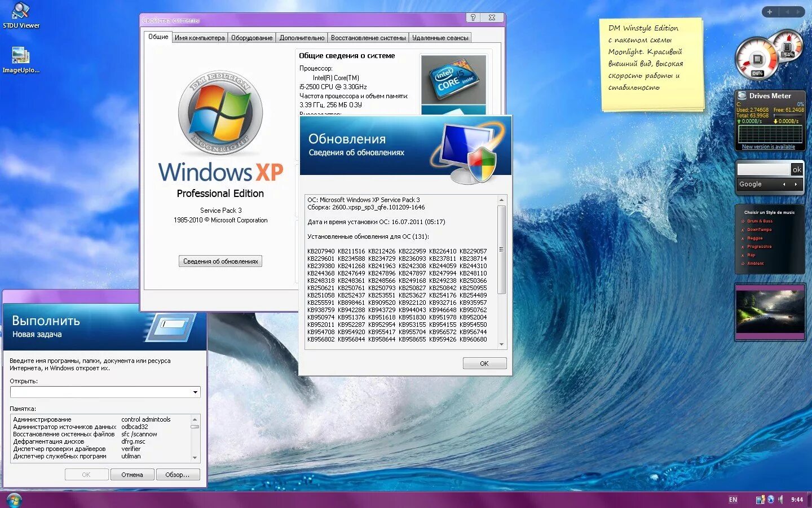Open the STDU Viewer desktop icon
812x508 pixels.
21,15
